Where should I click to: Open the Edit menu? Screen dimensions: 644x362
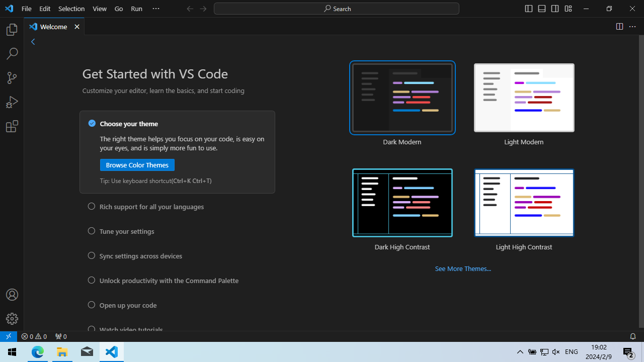[45, 9]
